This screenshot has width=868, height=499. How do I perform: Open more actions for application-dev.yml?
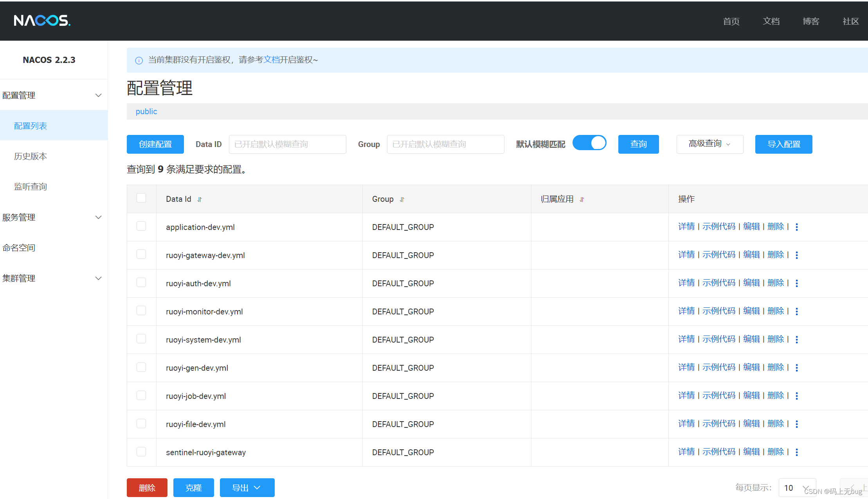797,227
